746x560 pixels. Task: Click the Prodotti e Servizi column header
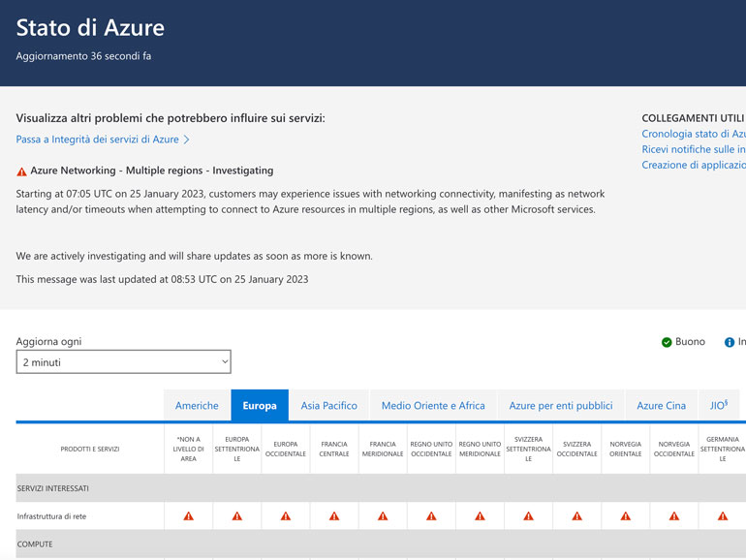pos(90,449)
